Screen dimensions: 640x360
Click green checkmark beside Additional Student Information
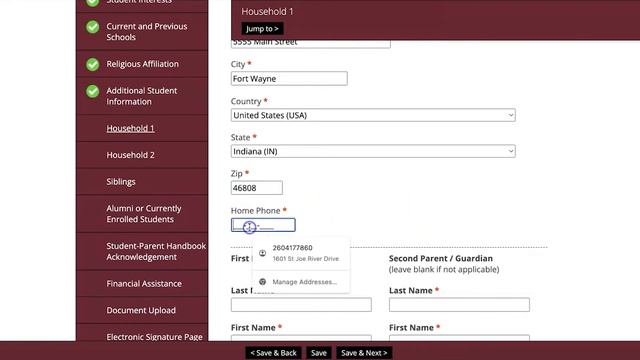[x=93, y=91]
